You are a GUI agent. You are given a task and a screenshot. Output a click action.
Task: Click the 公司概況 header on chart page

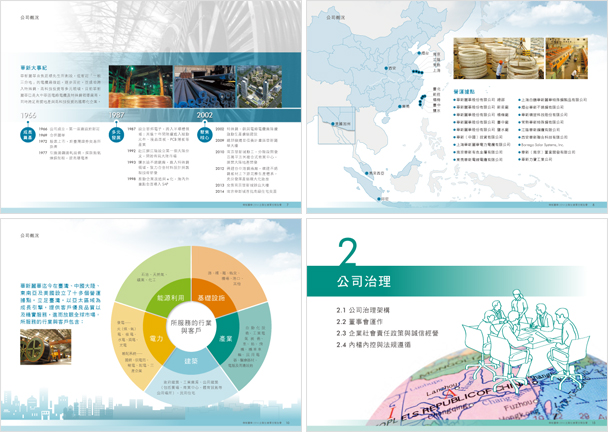(30, 235)
